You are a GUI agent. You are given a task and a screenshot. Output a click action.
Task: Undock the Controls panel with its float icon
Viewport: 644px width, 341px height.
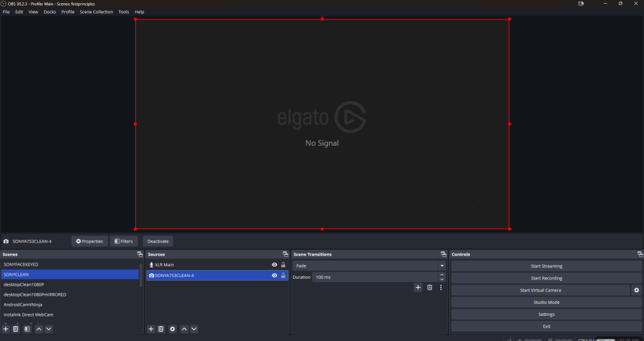point(640,254)
